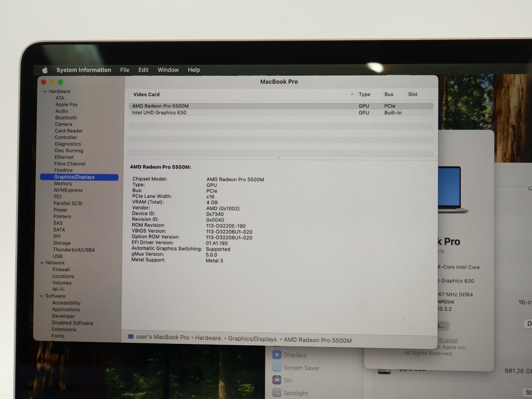Select Memory in the sidebar

pos(63,184)
